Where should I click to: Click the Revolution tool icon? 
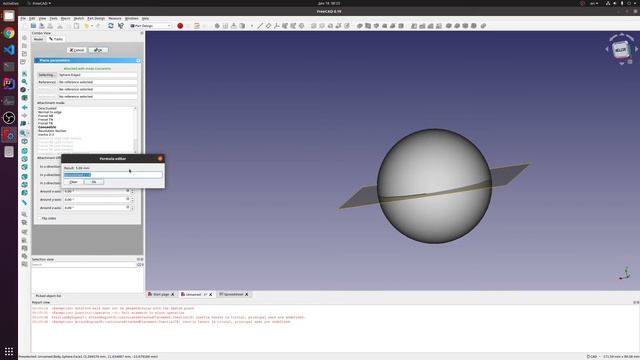coord(322,26)
